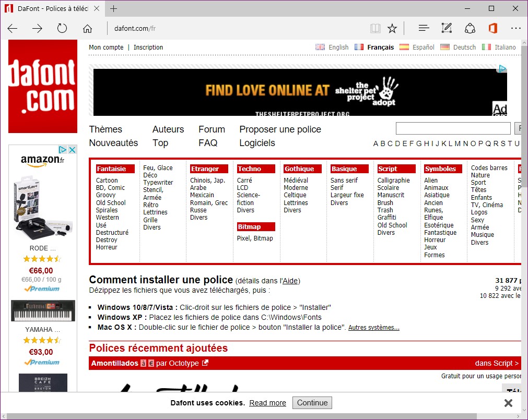The width and height of the screenshot is (528, 420).
Task: Go to browser Home icon
Action: 87,28
